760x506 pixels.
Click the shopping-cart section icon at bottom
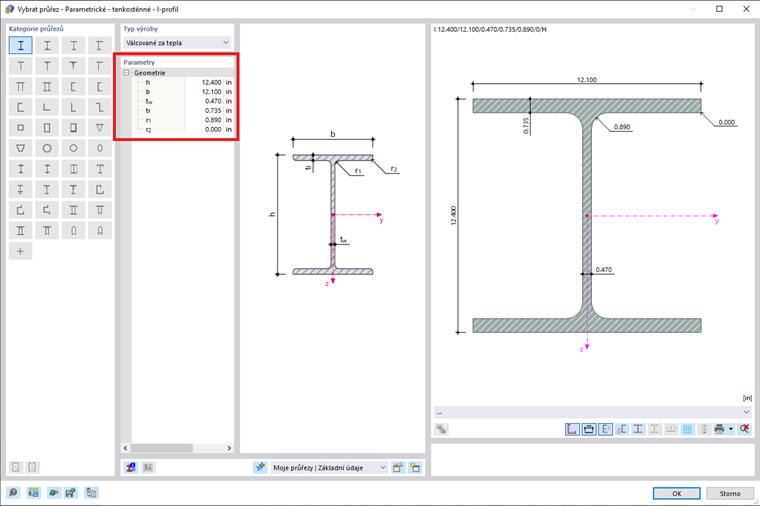(71, 493)
